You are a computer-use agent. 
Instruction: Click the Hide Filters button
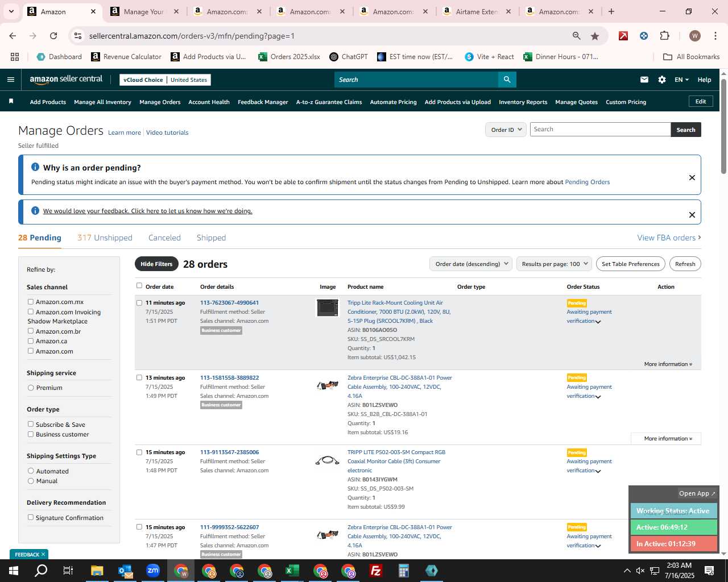[156, 264]
